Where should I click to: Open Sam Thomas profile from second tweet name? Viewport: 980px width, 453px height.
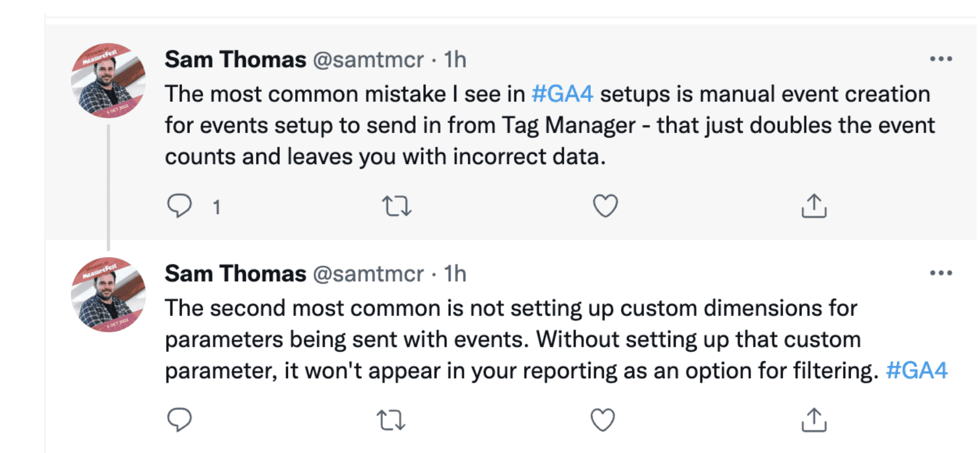click(235, 273)
